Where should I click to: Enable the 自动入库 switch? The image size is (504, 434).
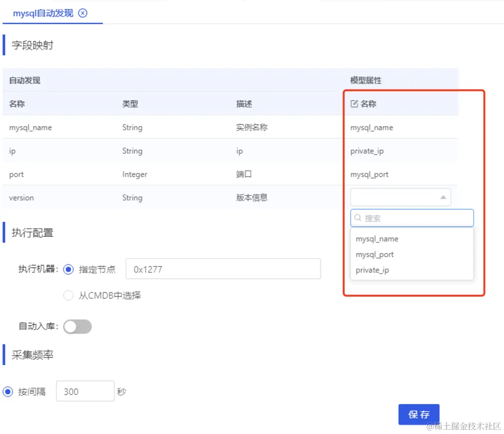[x=77, y=327]
